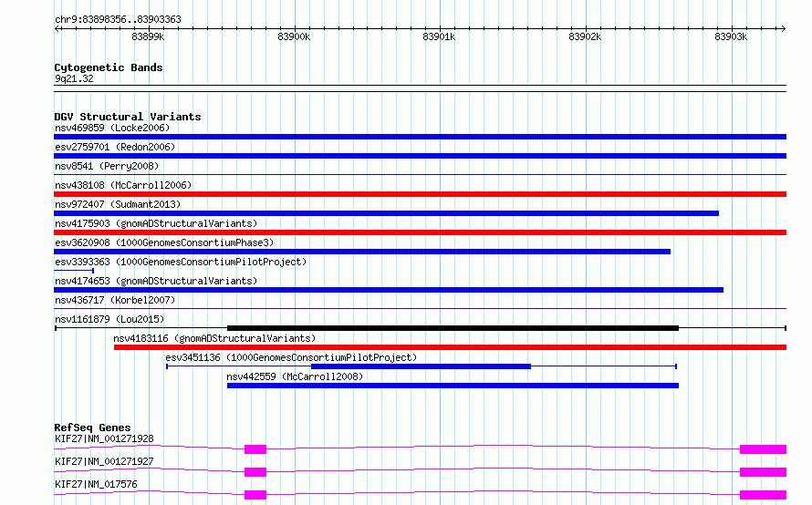This screenshot has height=505, width=812.
Task: Click the large right exon of NM_017576
Action: click(x=764, y=495)
